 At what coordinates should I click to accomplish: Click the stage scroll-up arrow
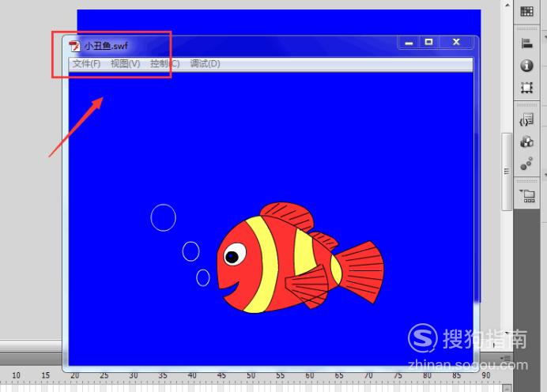tap(507, 5)
